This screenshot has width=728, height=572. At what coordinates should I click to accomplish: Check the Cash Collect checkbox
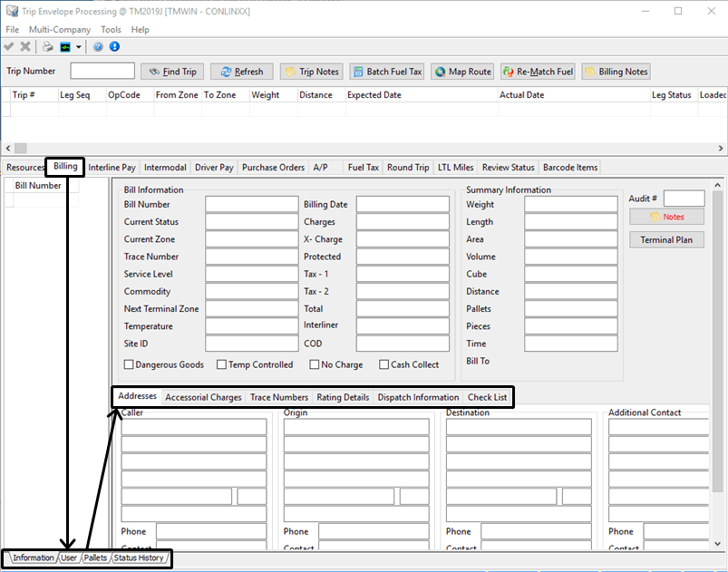coord(384,364)
